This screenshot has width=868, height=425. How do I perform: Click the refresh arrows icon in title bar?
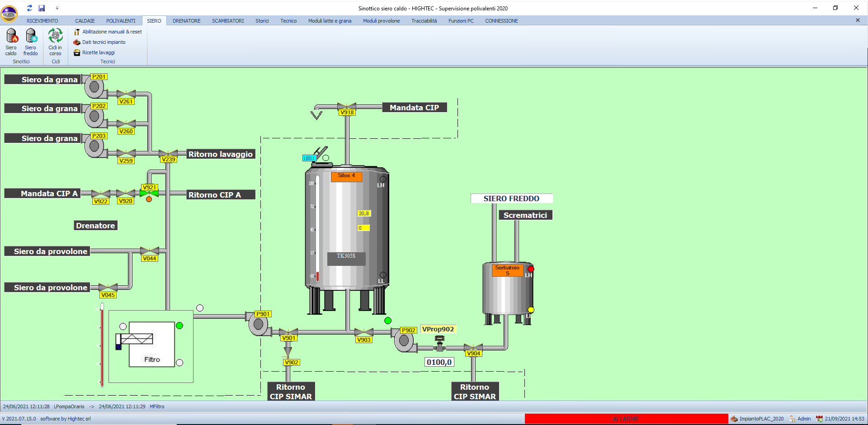[x=29, y=8]
